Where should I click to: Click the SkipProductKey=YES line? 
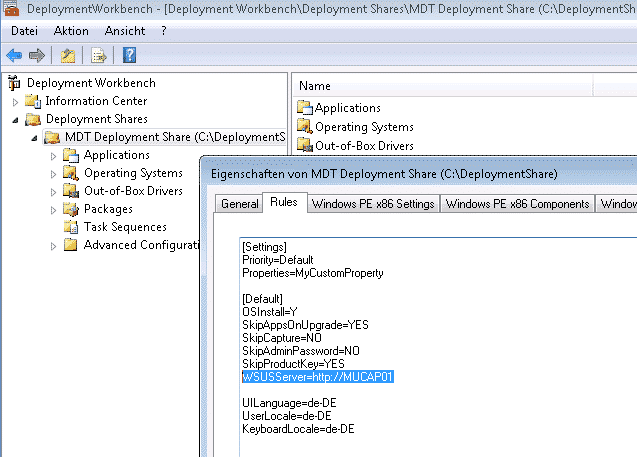pyautogui.click(x=293, y=364)
